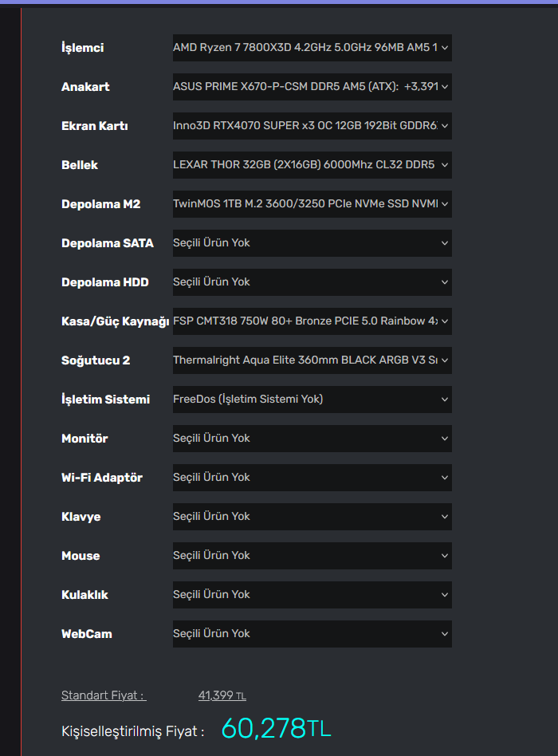Expand the Anakart motherboard selection
Image resolution: width=558 pixels, height=756 pixels.
tap(312, 87)
